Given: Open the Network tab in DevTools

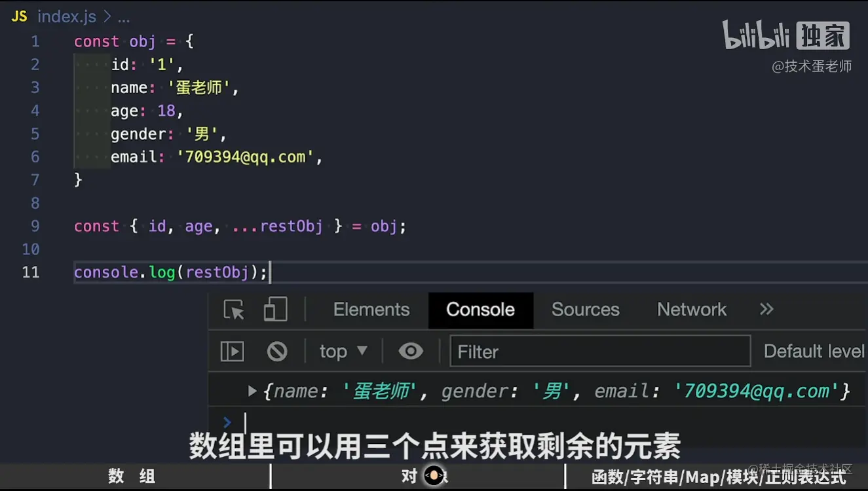Looking at the screenshot, I should coord(691,309).
